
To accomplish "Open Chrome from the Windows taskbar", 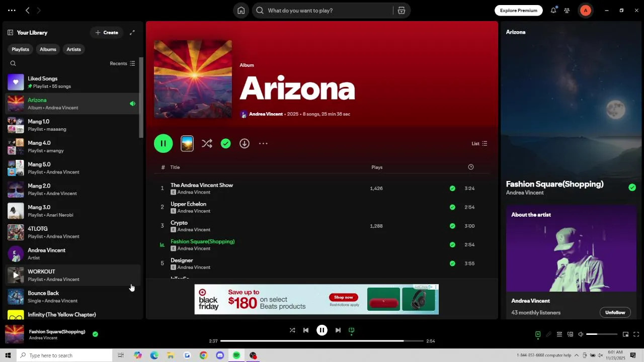I will (x=203, y=355).
